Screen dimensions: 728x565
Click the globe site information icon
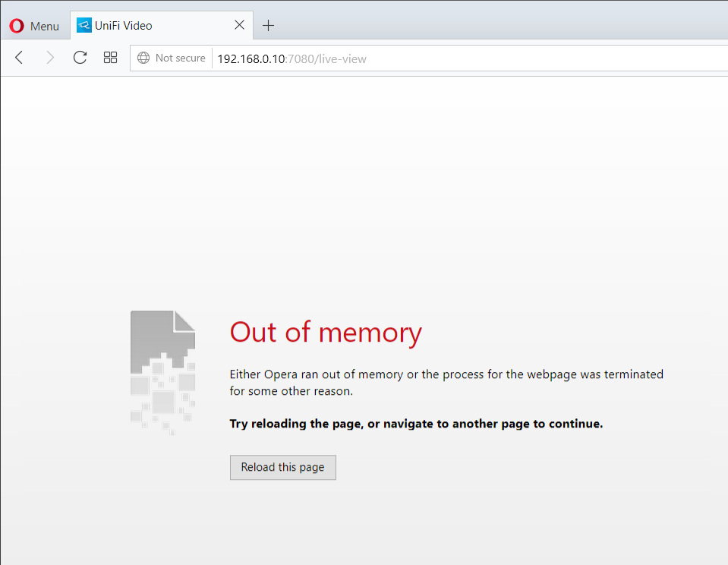tap(143, 58)
